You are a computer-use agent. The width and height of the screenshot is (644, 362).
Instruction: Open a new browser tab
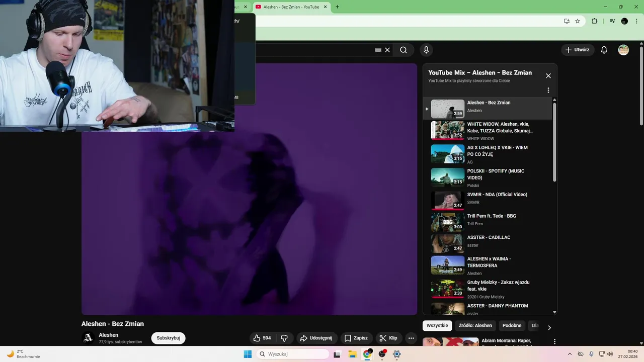coord(337,7)
